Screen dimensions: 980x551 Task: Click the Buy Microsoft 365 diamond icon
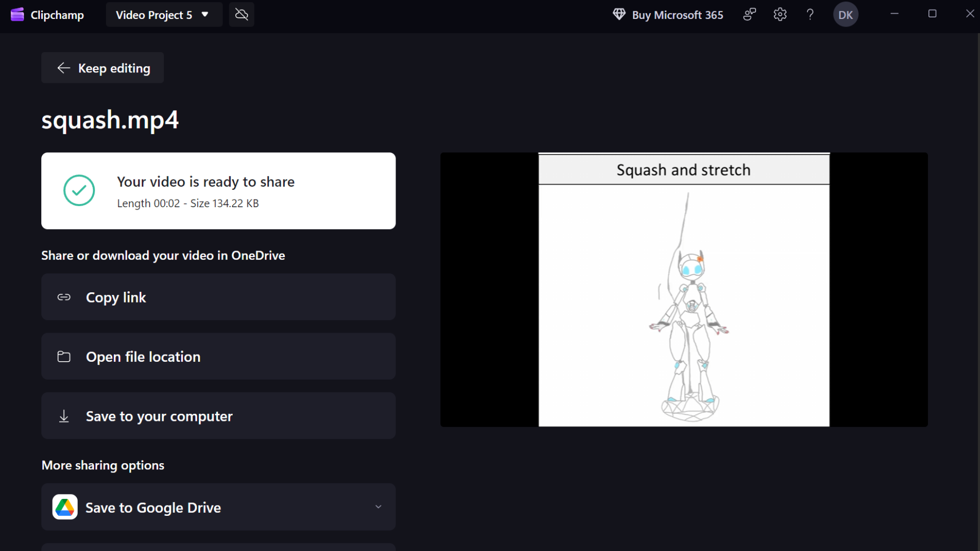tap(619, 15)
